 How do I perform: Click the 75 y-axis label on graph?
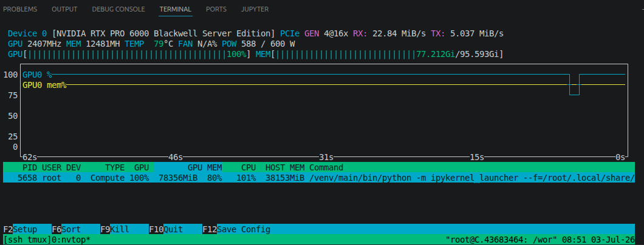pos(13,95)
